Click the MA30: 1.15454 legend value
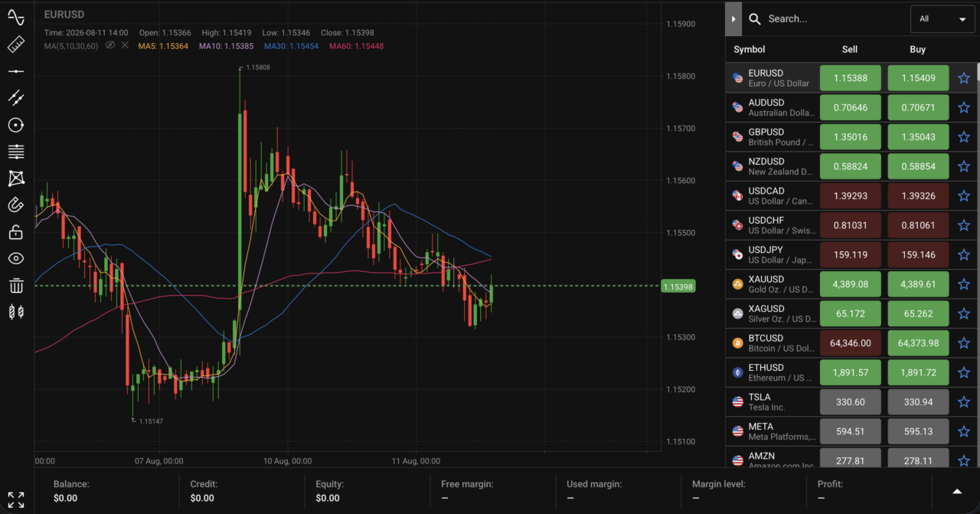This screenshot has width=980, height=514. 290,46
